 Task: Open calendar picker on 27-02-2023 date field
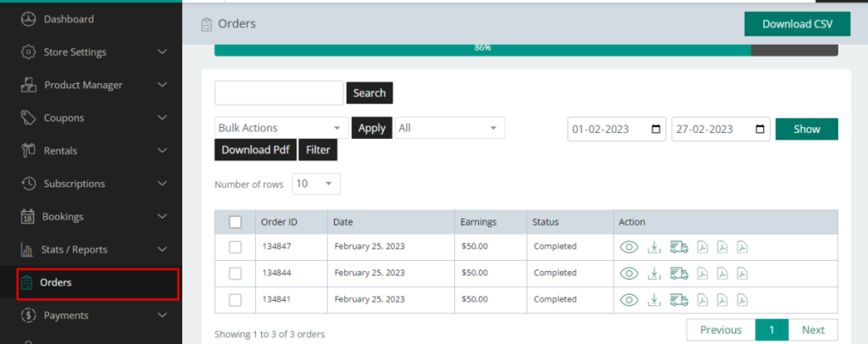759,130
